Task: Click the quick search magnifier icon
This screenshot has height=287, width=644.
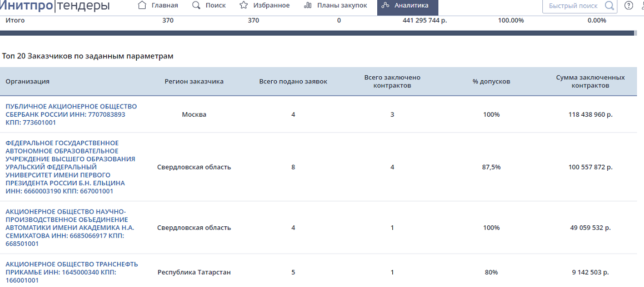Action: pyautogui.click(x=610, y=6)
